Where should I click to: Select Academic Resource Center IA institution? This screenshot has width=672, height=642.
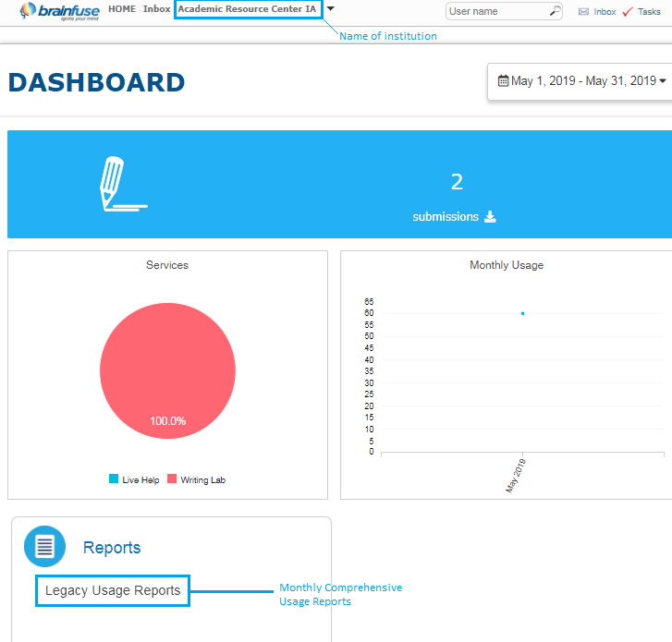coord(248,9)
